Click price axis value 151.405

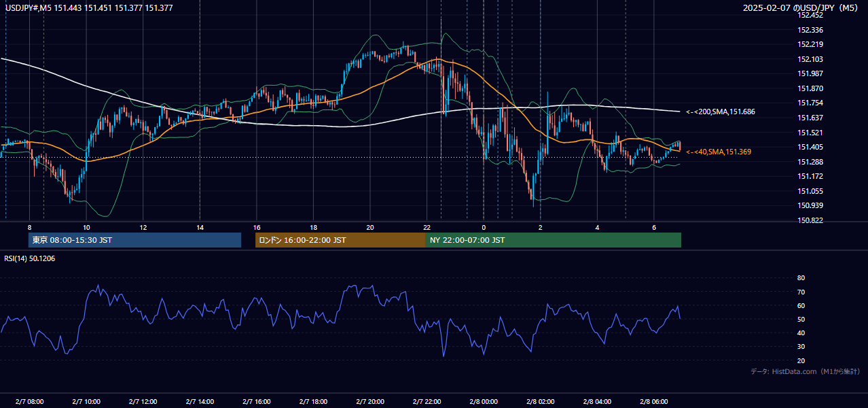pos(810,147)
